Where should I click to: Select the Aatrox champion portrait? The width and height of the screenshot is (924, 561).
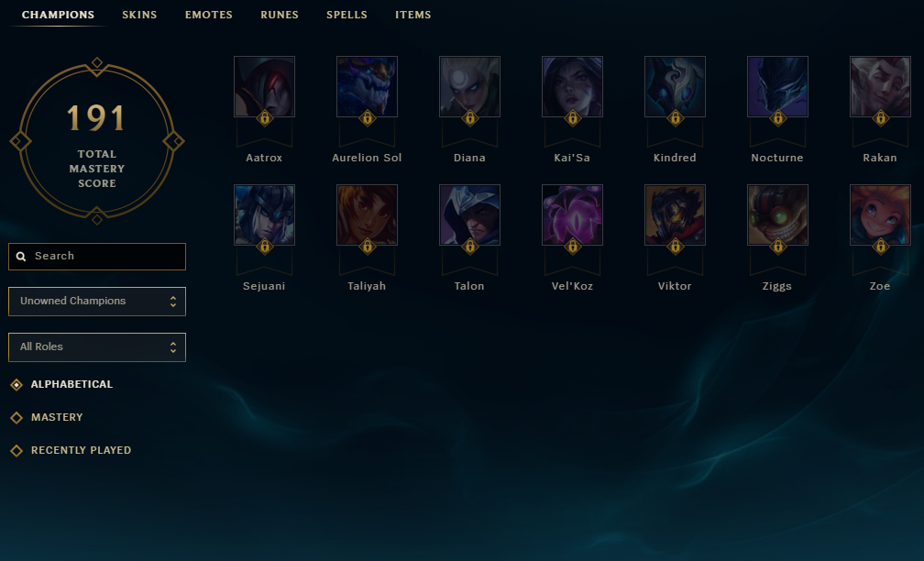(264, 86)
